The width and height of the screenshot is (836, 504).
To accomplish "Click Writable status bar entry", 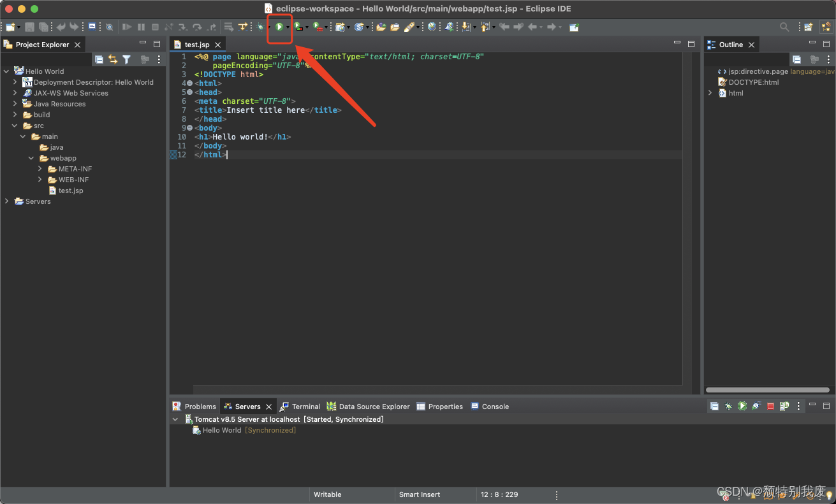I will point(328,494).
